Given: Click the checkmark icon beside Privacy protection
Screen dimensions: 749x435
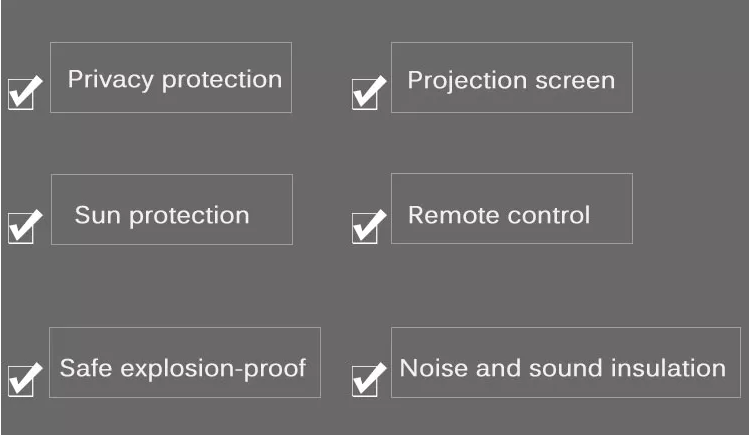Looking at the screenshot, I should [26, 91].
